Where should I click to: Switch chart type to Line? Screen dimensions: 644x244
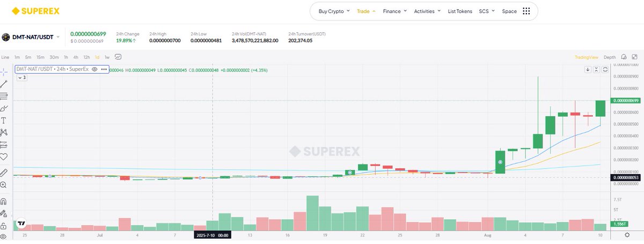point(5,57)
